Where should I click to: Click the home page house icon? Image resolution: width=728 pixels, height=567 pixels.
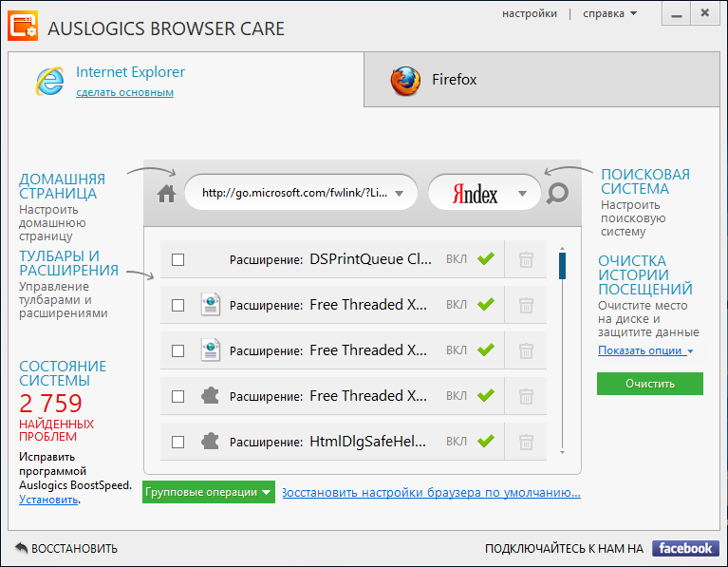coord(166,194)
